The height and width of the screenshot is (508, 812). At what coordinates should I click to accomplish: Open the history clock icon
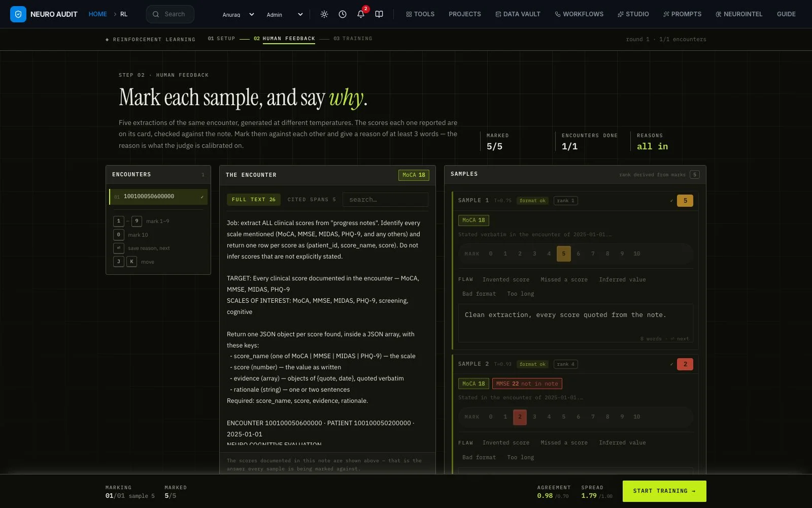pyautogui.click(x=343, y=14)
